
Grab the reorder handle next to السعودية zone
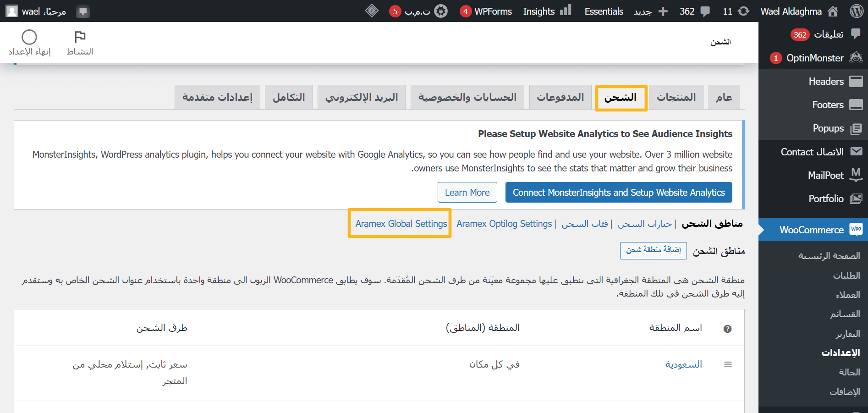pyautogui.click(x=728, y=364)
